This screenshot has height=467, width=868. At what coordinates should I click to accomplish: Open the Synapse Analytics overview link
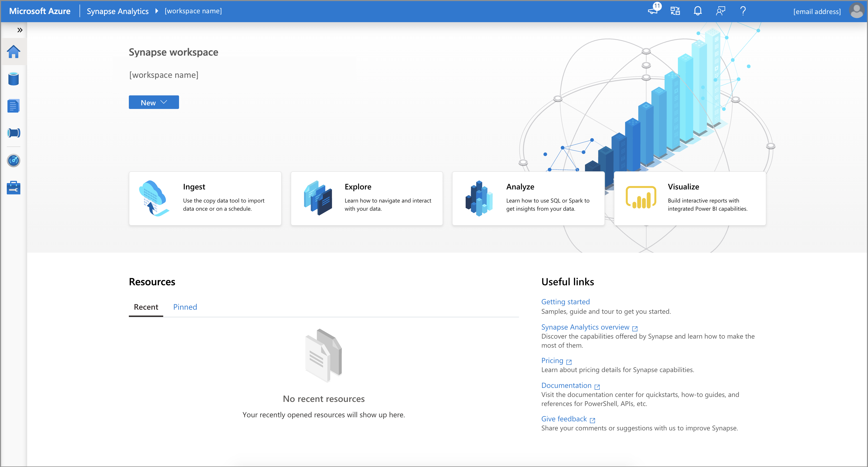click(586, 327)
